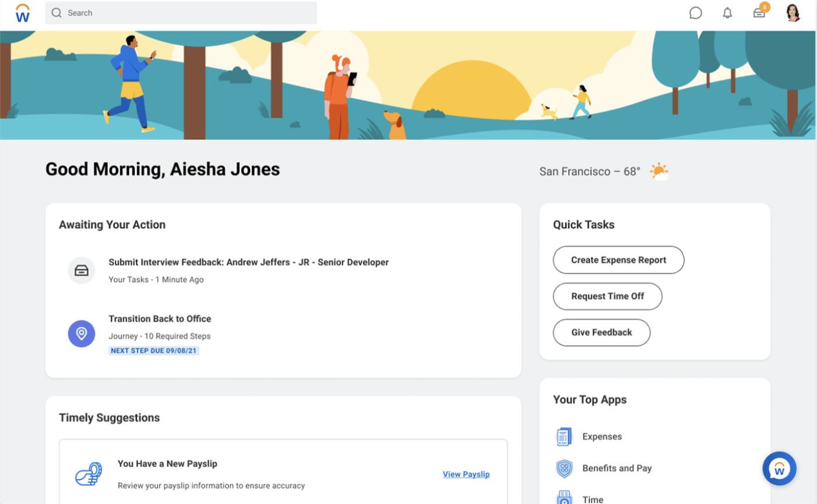The width and height of the screenshot is (817, 504).
Task: Open the Submit Interview Feedback task for Andrew Jeffers
Action: point(249,262)
